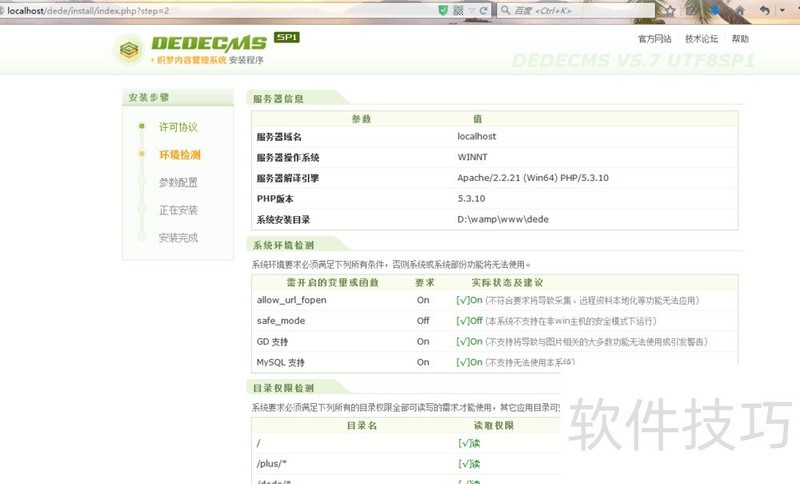800x484 pixels.
Task: Click the 系统环境检测 section heading
Action: point(284,245)
